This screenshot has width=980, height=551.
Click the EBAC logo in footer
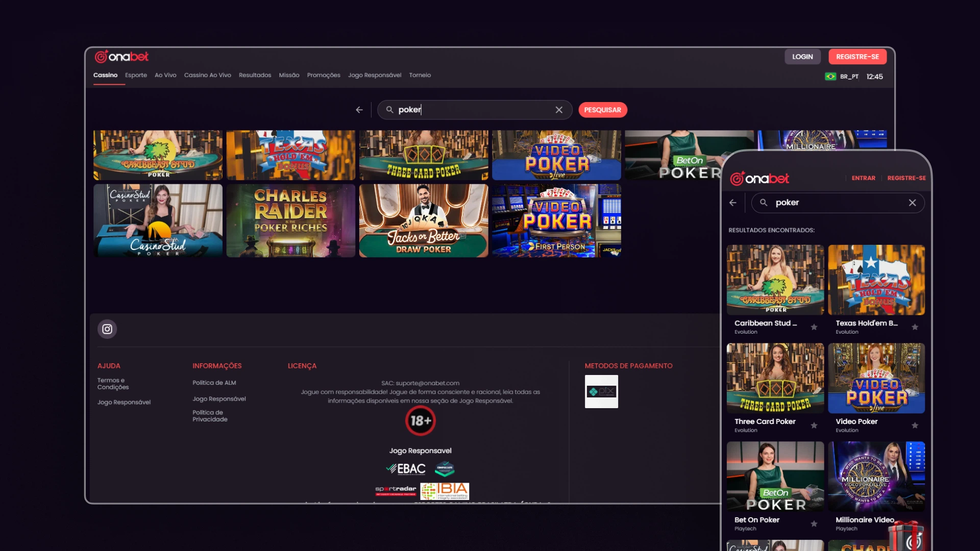coord(406,468)
